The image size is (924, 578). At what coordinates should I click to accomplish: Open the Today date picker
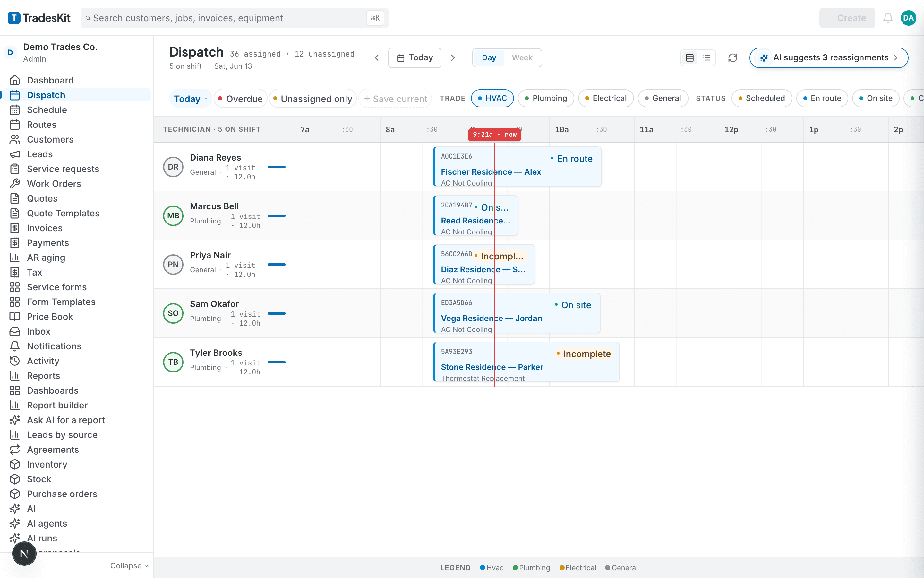click(x=415, y=58)
